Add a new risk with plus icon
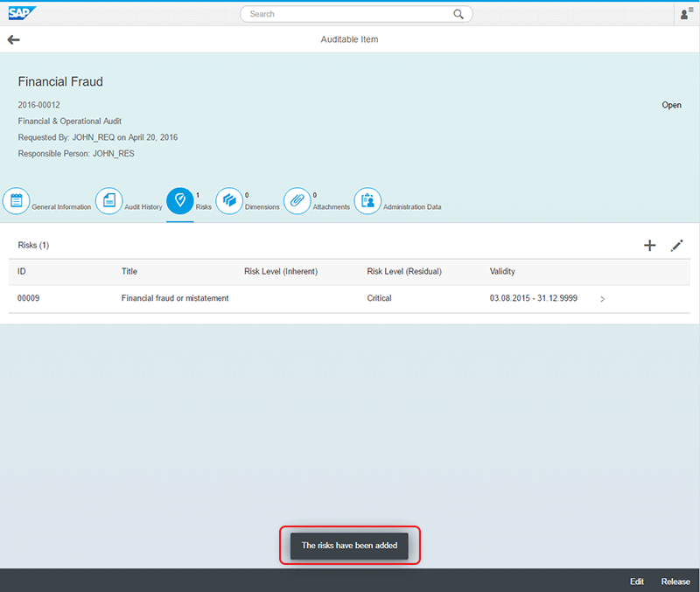 coord(649,246)
